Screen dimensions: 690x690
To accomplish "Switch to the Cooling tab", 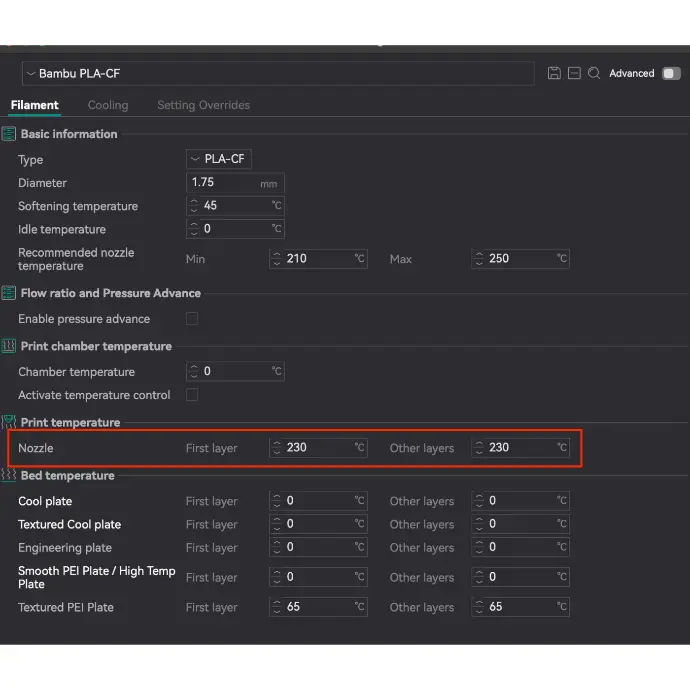I will point(108,105).
